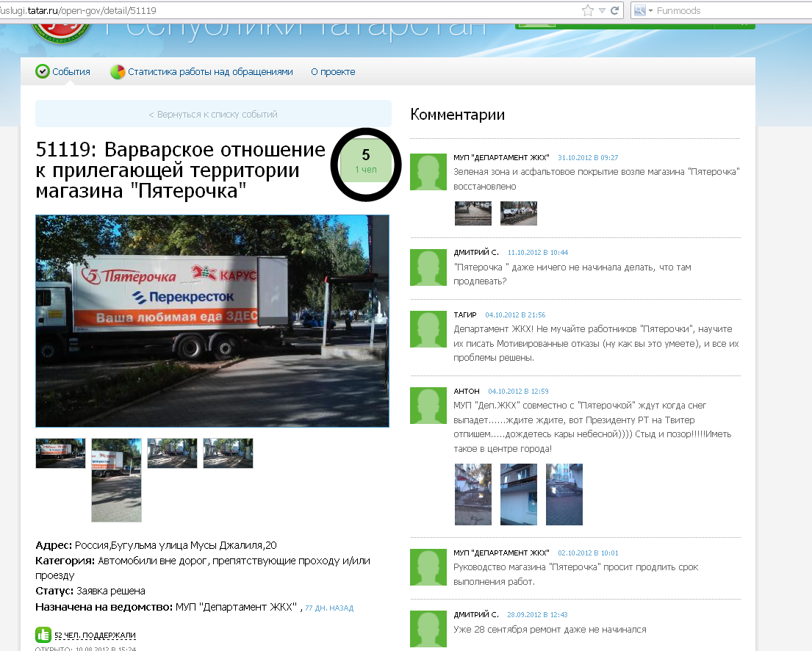
Task: Click the Татарстан emblem logo in header
Action: pos(61,33)
